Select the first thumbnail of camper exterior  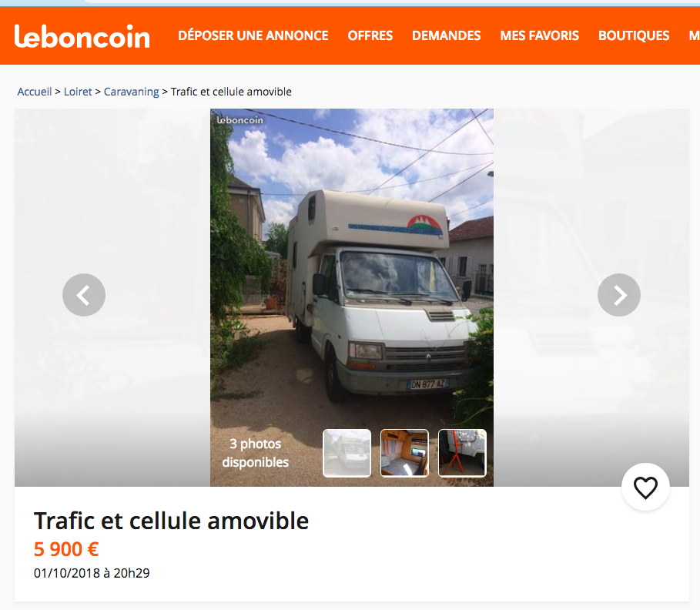point(347,453)
